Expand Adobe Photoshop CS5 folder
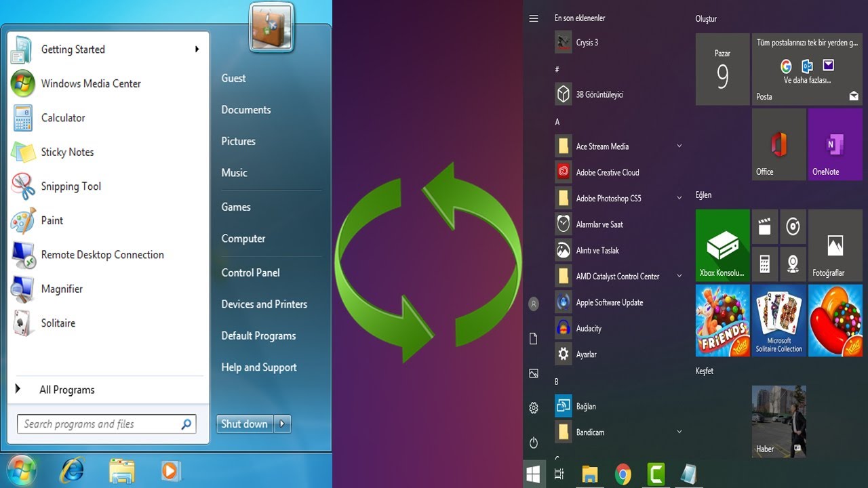This screenshot has width=868, height=488. click(679, 198)
